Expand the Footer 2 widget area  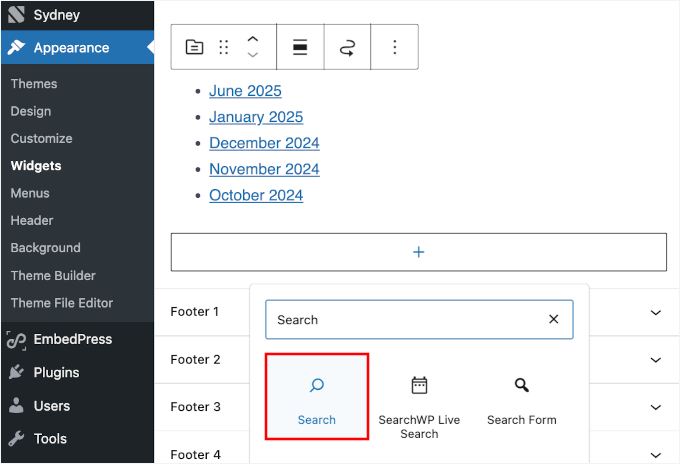656,360
